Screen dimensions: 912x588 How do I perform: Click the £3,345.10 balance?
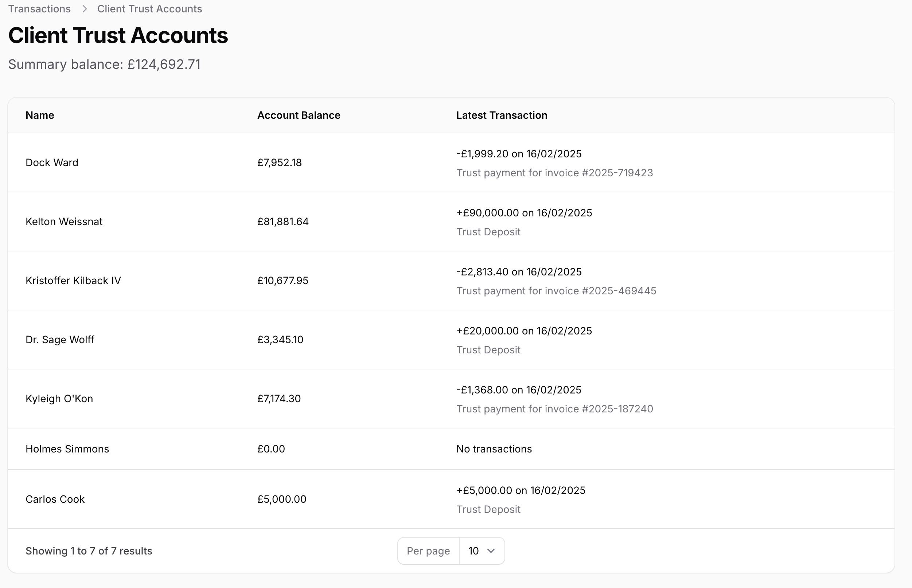tap(280, 340)
